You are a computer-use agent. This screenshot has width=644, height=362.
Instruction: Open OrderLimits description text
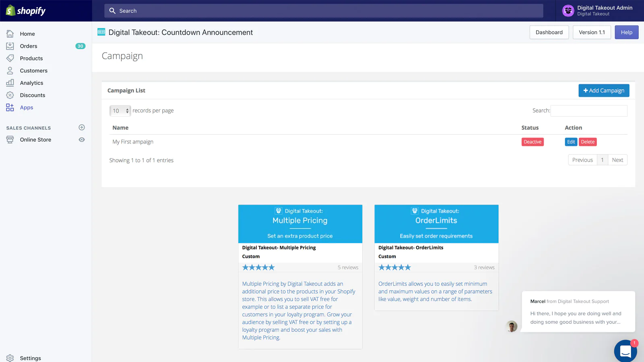click(x=435, y=291)
